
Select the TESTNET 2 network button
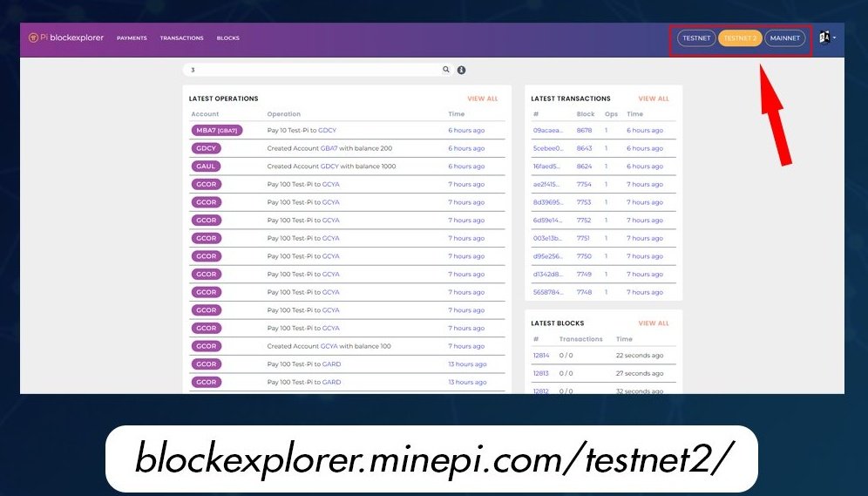[x=740, y=38]
